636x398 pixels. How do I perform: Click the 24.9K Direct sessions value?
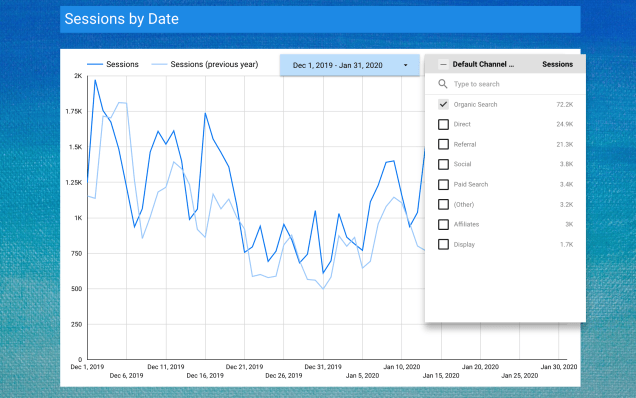tap(565, 124)
